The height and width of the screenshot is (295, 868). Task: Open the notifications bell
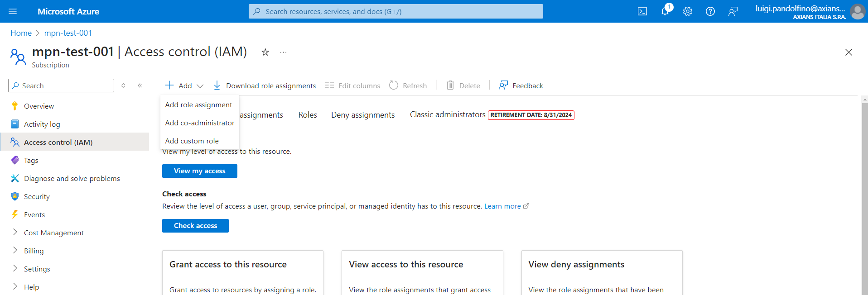[665, 11]
